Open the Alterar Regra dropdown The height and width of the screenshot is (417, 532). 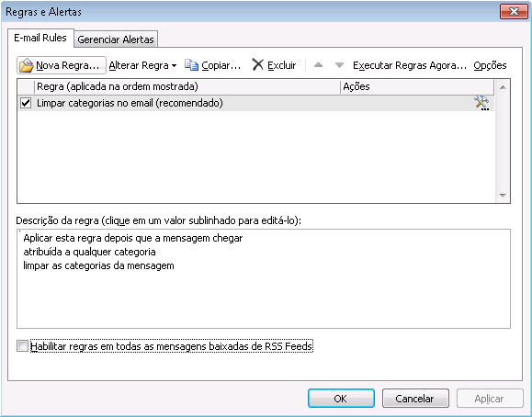142,65
